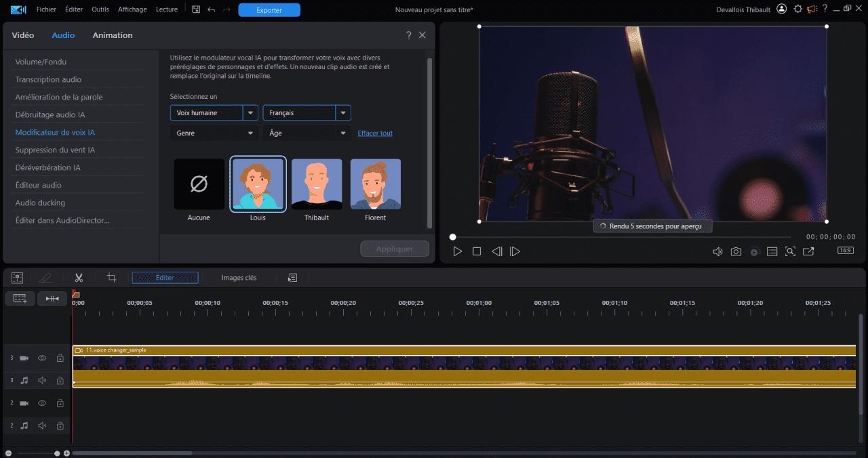Image resolution: width=868 pixels, height=458 pixels.
Task: Switch to the Animation tab
Action: (113, 35)
